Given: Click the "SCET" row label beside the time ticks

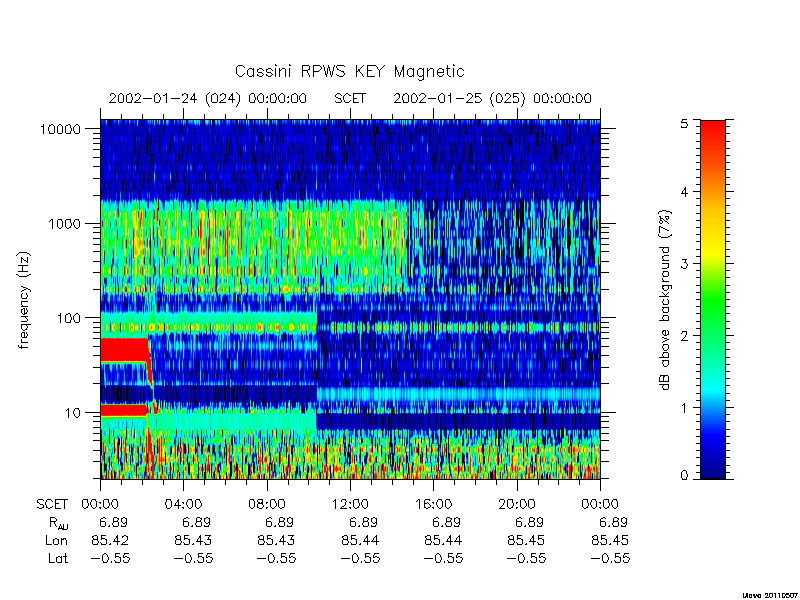Looking at the screenshot, I should point(52,505).
